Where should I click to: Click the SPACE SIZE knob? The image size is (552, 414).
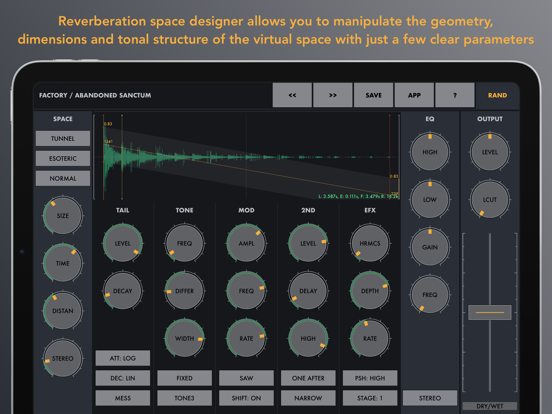(x=63, y=215)
